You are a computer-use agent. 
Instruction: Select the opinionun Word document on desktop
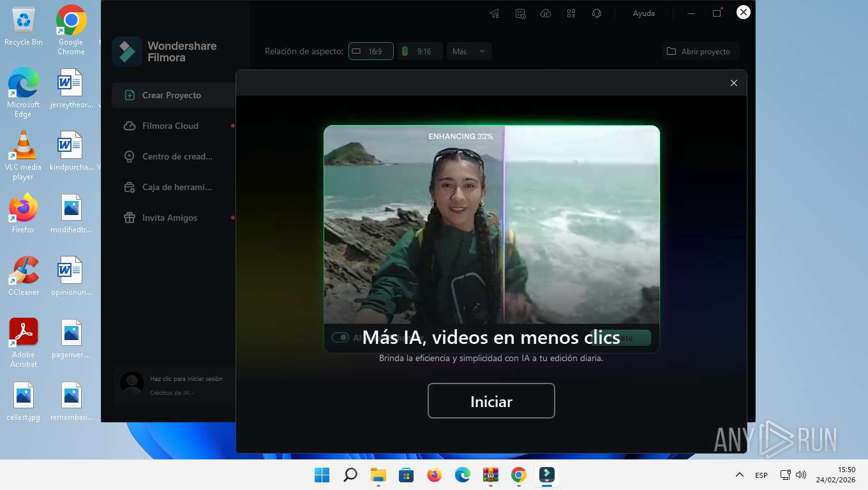coord(71,276)
